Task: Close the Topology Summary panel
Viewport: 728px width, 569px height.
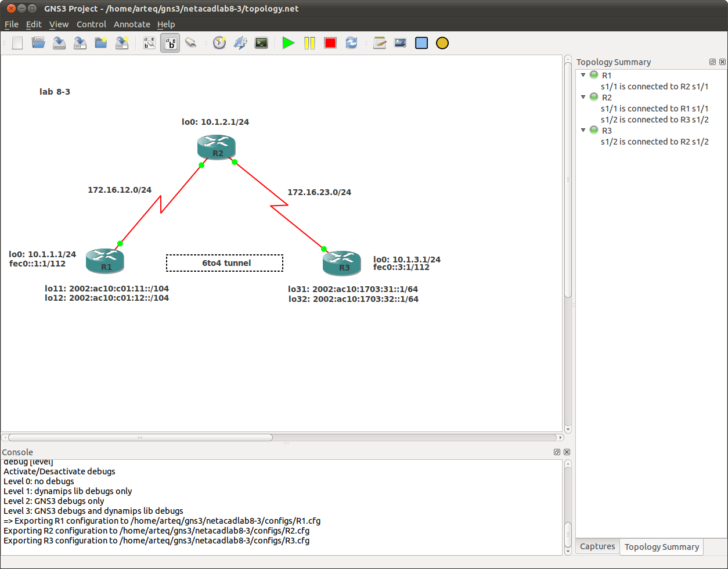Action: point(722,62)
